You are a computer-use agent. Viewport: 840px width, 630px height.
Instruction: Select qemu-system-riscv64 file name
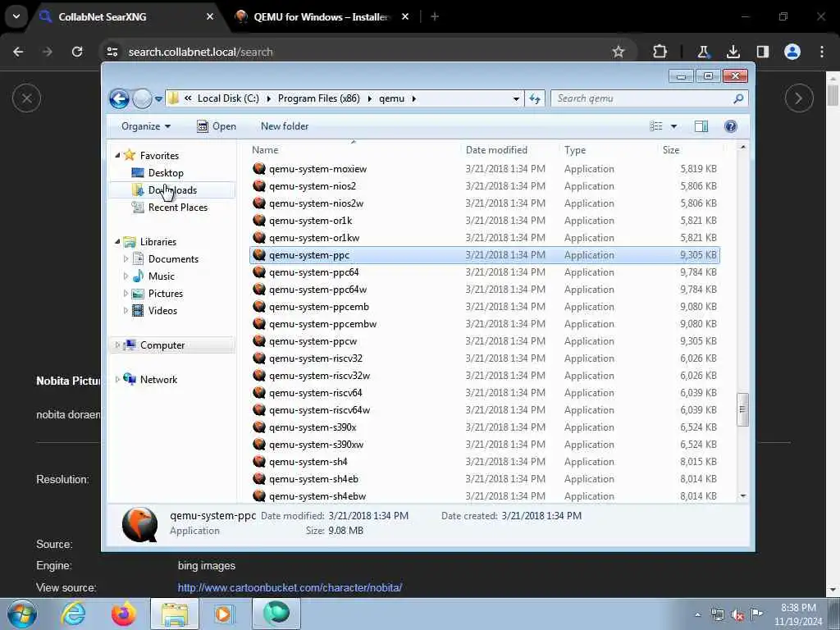pos(316,393)
